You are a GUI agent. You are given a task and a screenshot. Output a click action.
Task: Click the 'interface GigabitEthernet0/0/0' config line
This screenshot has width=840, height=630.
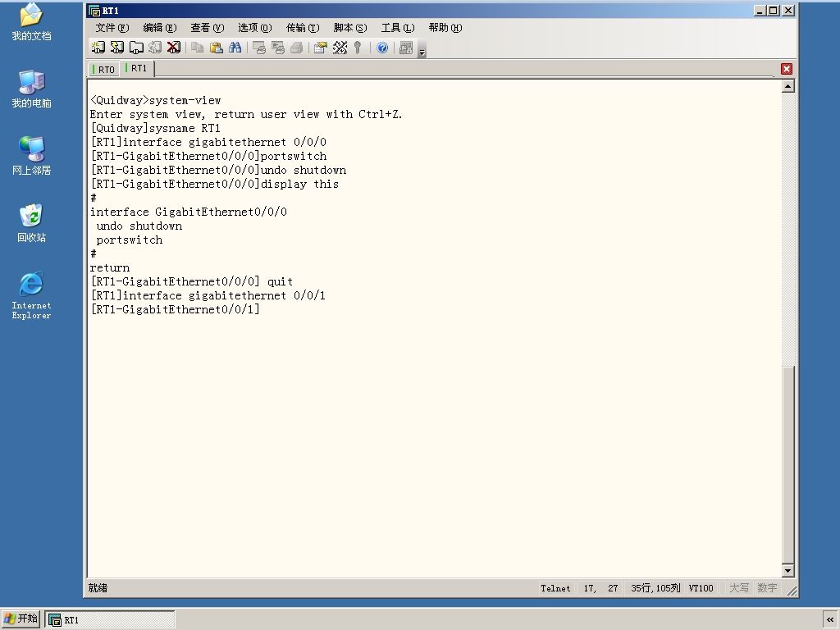click(x=189, y=212)
